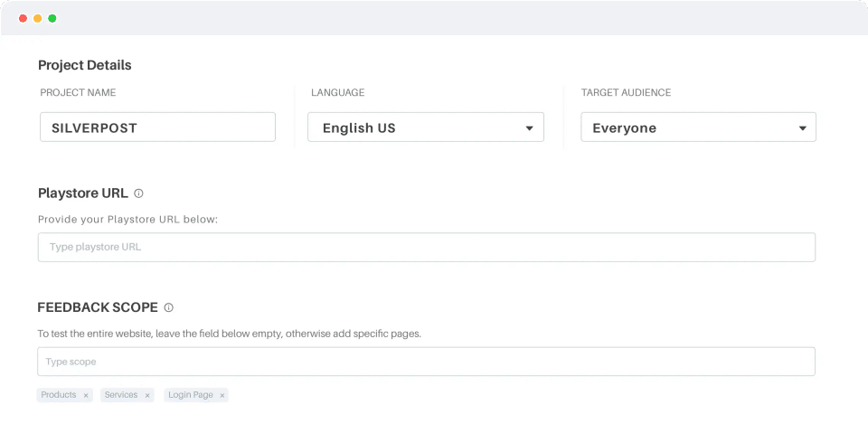The image size is (868, 433).
Task: Click the yellow minimize window button
Action: 37,18
